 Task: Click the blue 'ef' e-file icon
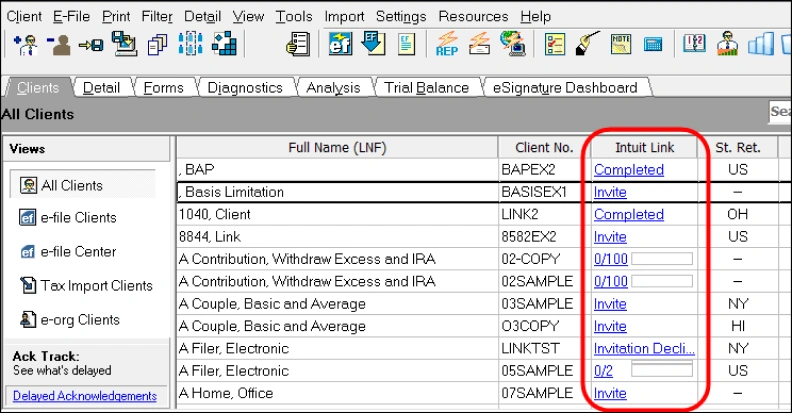340,44
